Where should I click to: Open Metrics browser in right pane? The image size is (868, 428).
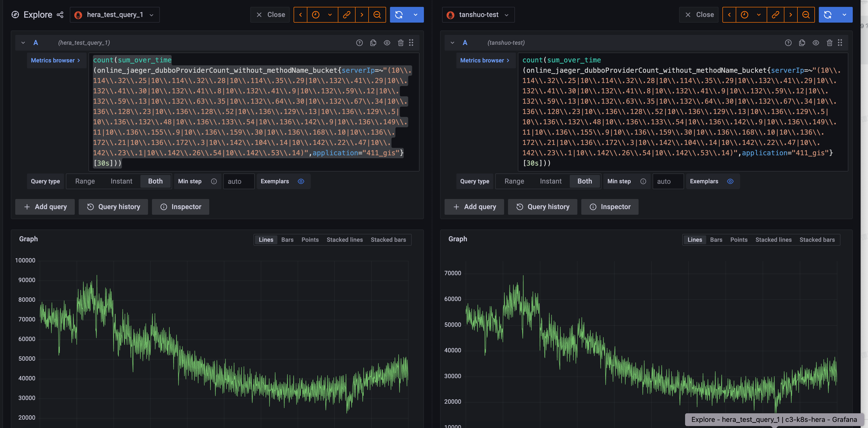[485, 60]
